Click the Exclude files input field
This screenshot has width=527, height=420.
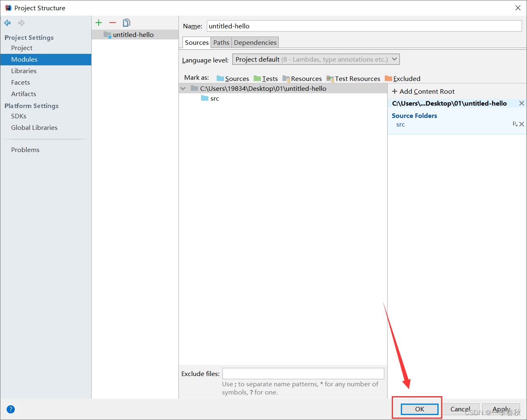(303, 373)
